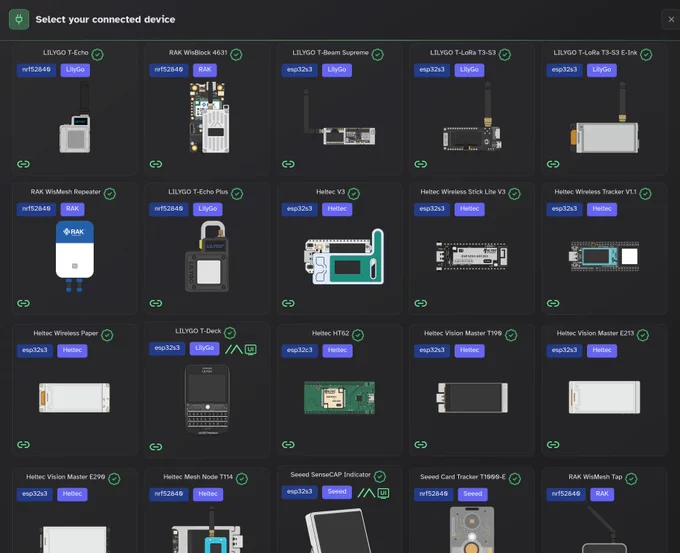
Task: Click the nrf52840 tag on Heltec Mesh Node T114
Action: click(169, 494)
